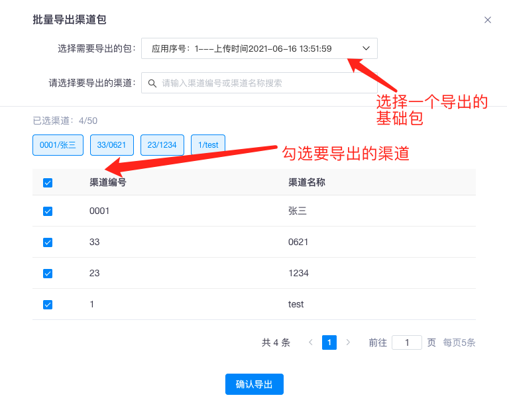Click the jump-to-page number field
The width and height of the screenshot is (507, 420).
(407, 342)
